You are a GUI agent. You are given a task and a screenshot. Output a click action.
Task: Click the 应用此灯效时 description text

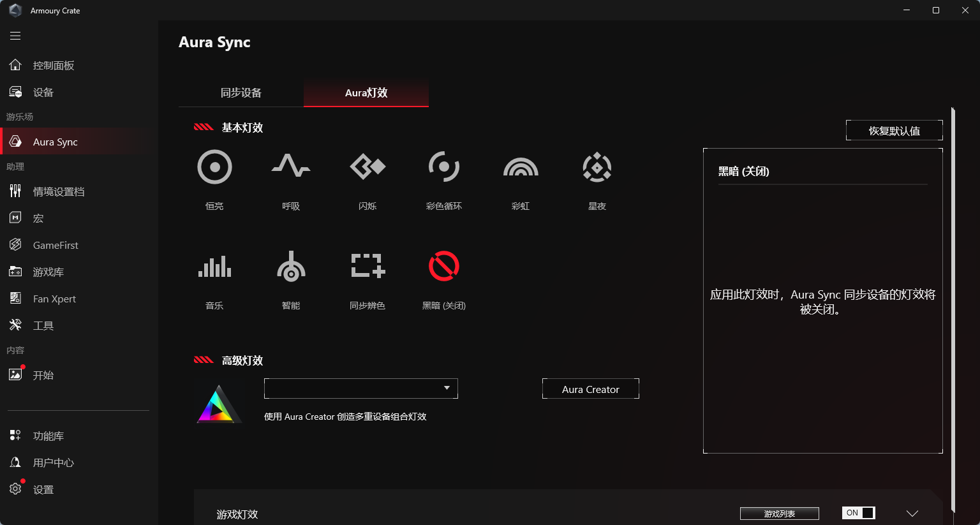[x=823, y=302]
